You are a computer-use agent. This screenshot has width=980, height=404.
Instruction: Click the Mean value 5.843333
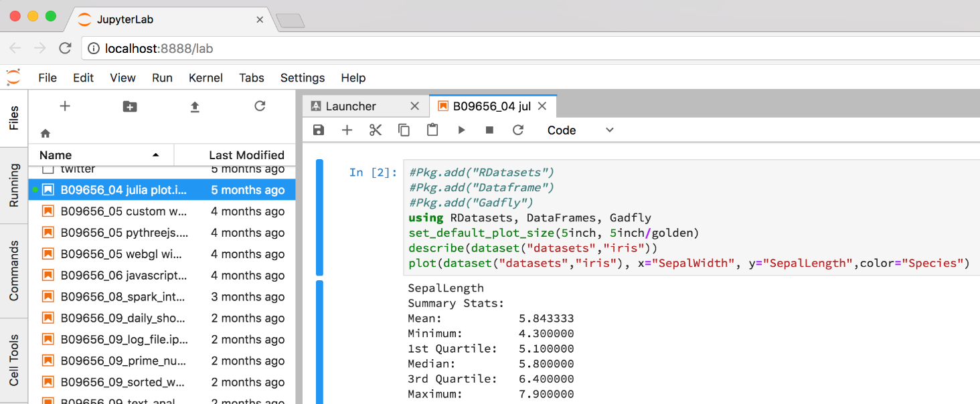(x=546, y=318)
